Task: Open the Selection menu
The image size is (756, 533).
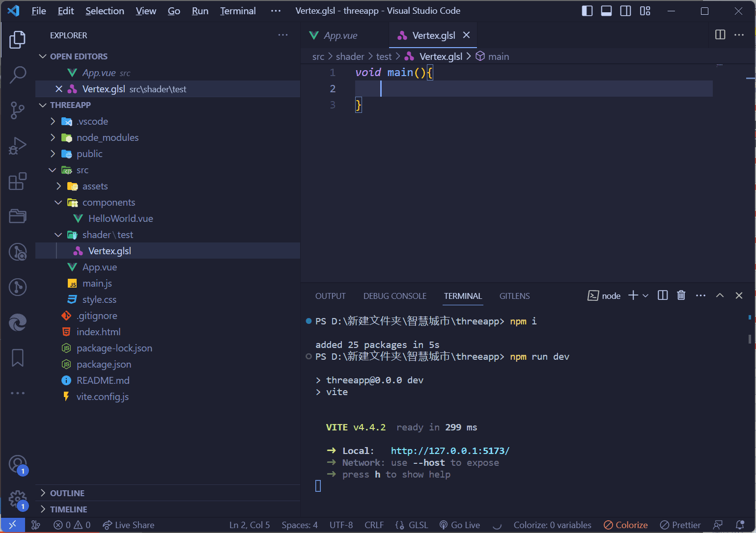Action: pyautogui.click(x=105, y=11)
